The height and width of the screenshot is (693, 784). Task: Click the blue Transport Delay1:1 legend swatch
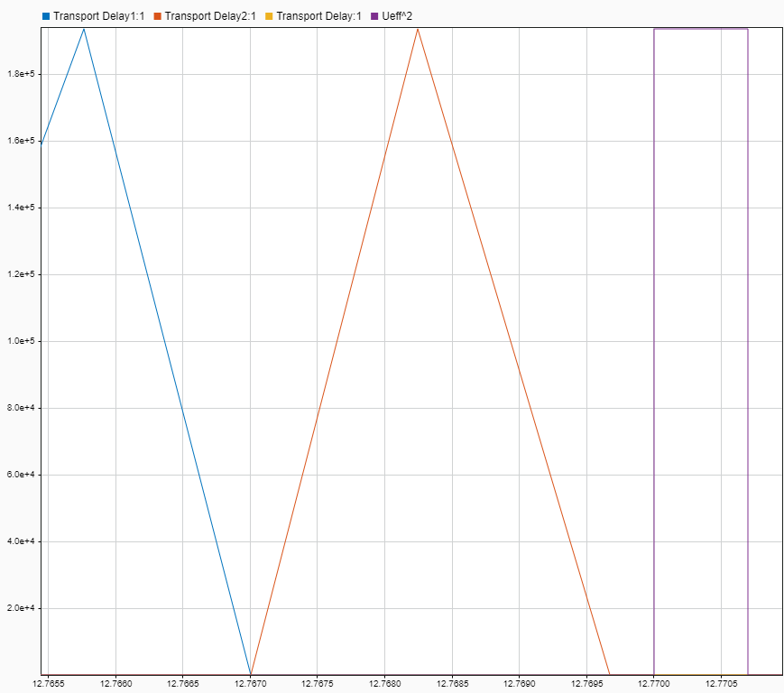click(x=46, y=16)
